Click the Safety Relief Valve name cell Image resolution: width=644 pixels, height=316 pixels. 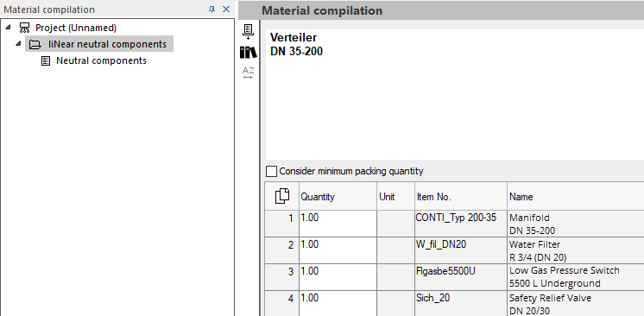[576, 303]
